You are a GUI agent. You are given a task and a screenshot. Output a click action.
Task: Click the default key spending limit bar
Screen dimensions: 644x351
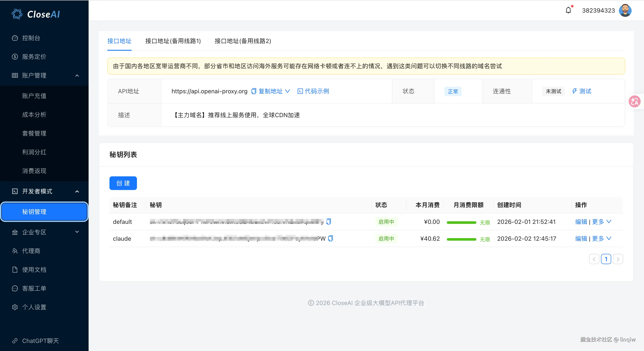click(461, 222)
